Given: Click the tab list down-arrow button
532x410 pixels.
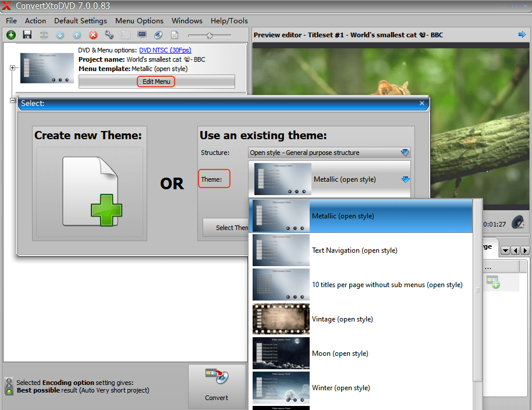Looking at the screenshot, I should [x=505, y=250].
